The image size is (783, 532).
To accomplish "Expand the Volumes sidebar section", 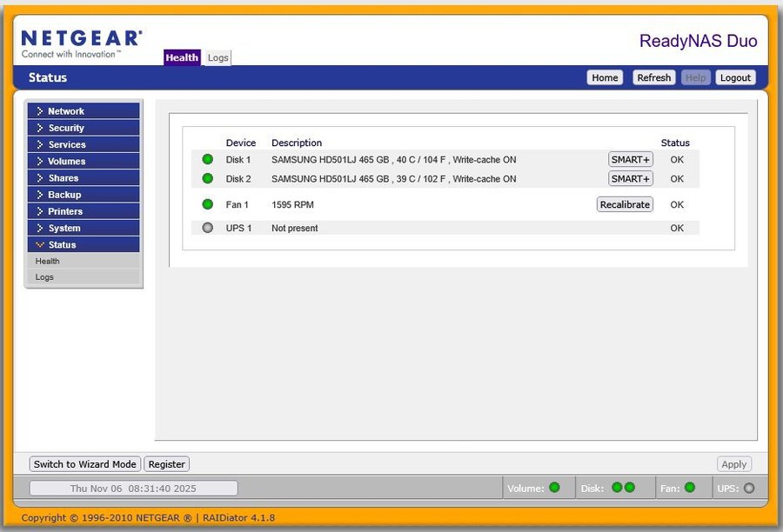I will pyautogui.click(x=84, y=161).
